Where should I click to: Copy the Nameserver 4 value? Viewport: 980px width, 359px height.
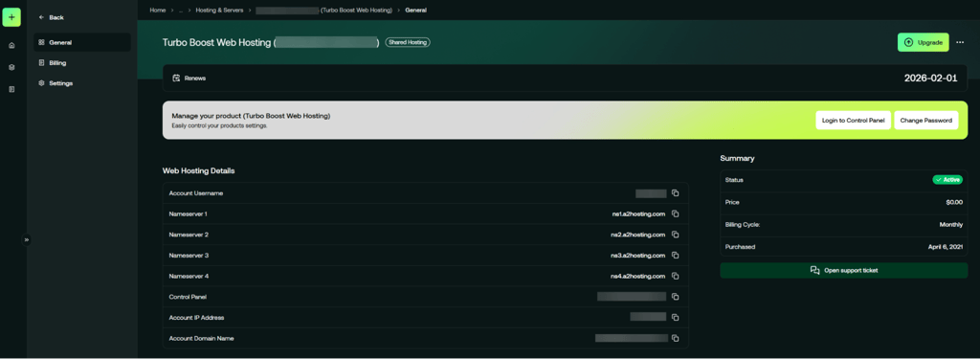tap(675, 276)
